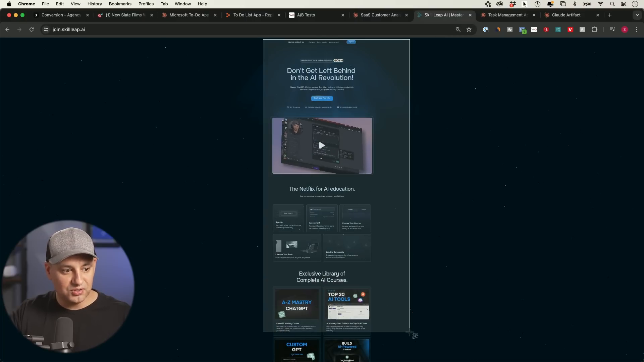Click the browser forward arrow

19,29
